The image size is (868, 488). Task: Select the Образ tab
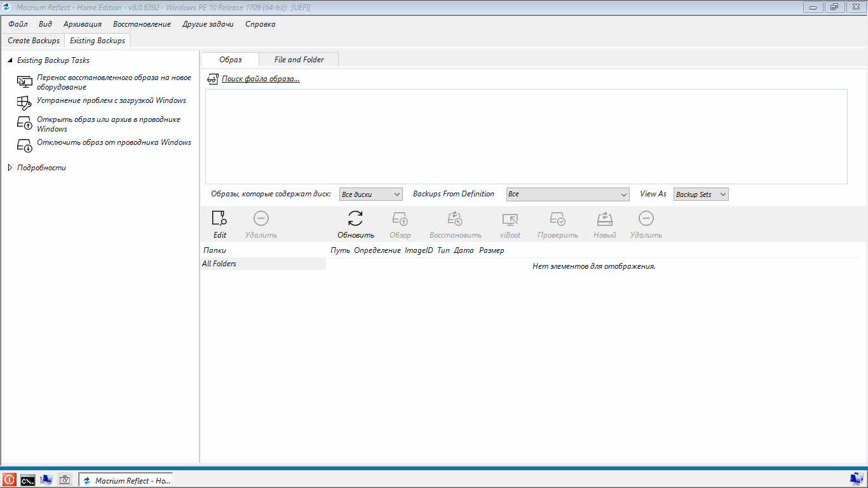tap(231, 60)
